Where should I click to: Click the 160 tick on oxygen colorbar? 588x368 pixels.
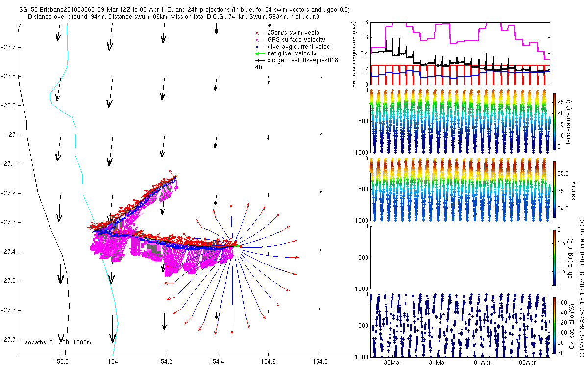[563, 303]
